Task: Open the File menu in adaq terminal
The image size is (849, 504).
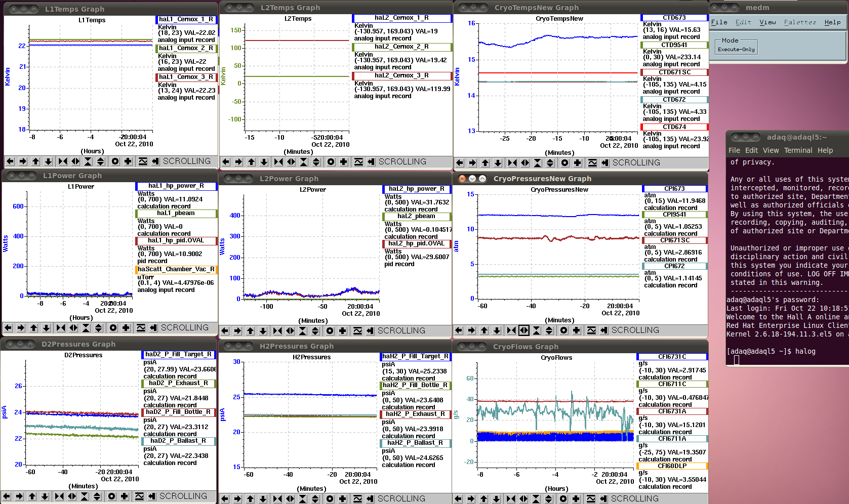Action: tap(734, 150)
